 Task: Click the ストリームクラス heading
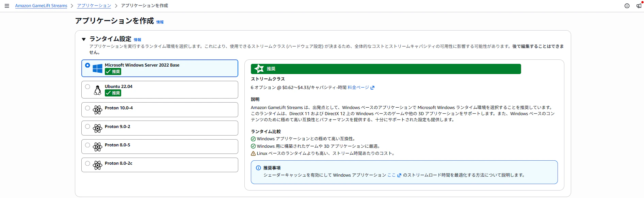pyautogui.click(x=268, y=79)
